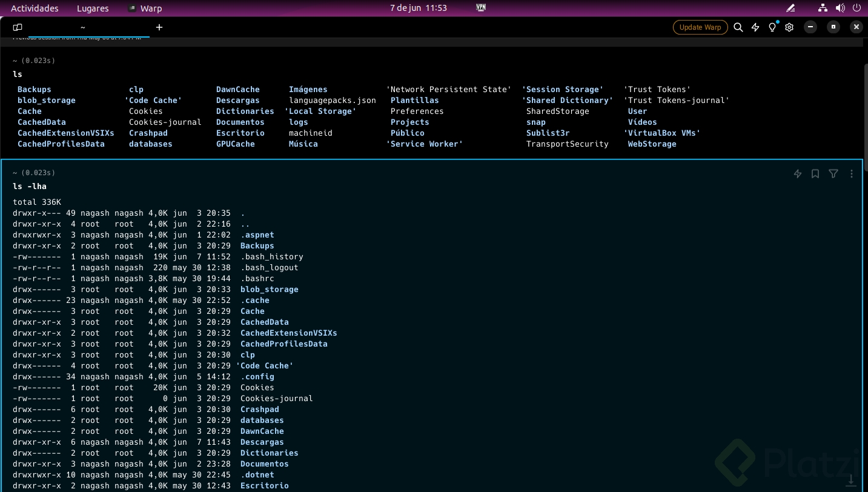Click the wired network icon in system tray
Image resolution: width=868 pixels, height=492 pixels.
point(823,8)
